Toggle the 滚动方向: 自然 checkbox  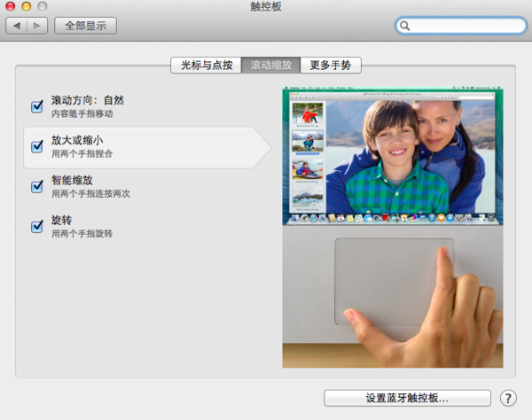coord(37,106)
